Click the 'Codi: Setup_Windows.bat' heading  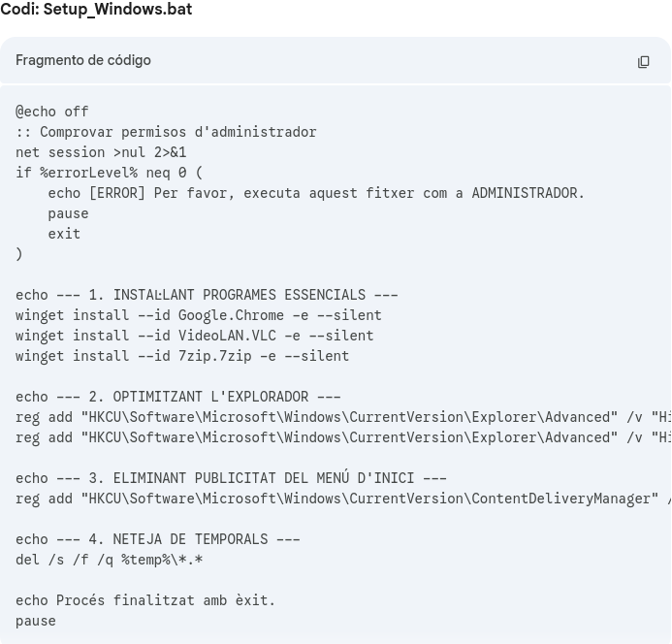(96, 10)
